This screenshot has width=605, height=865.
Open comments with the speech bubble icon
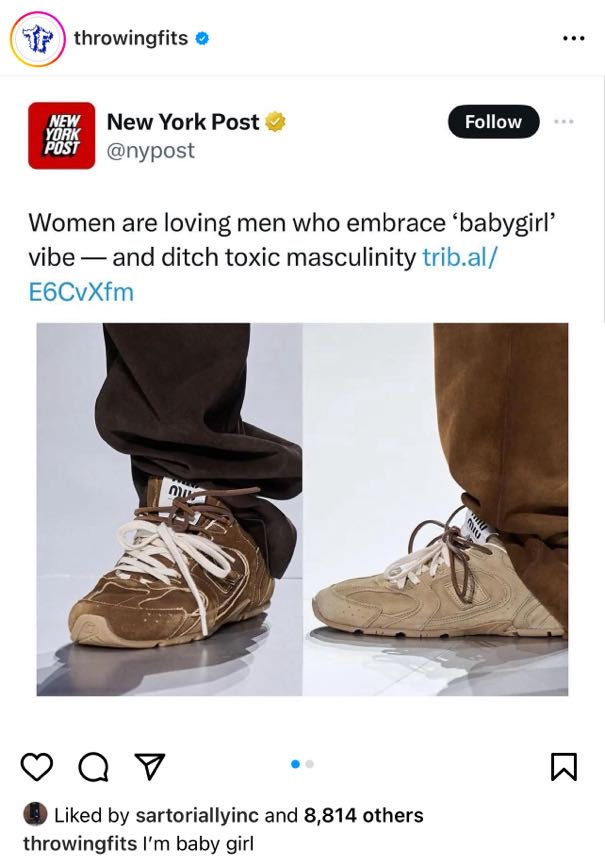[x=93, y=767]
